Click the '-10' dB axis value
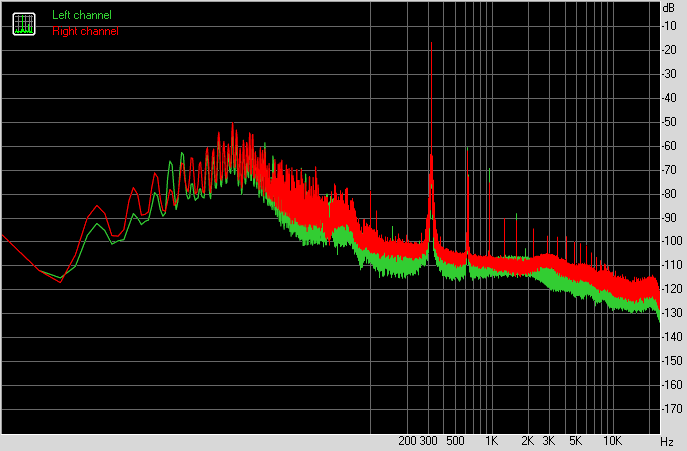 point(669,26)
